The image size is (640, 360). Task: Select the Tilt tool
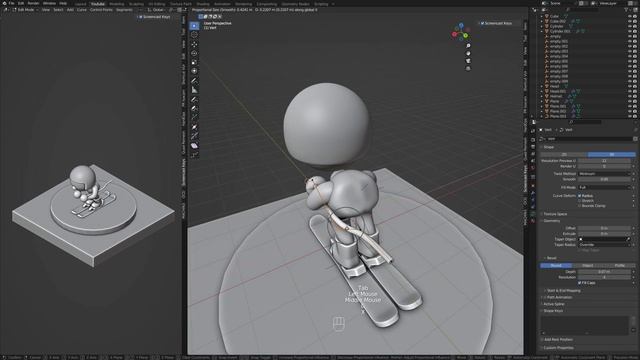[194, 136]
